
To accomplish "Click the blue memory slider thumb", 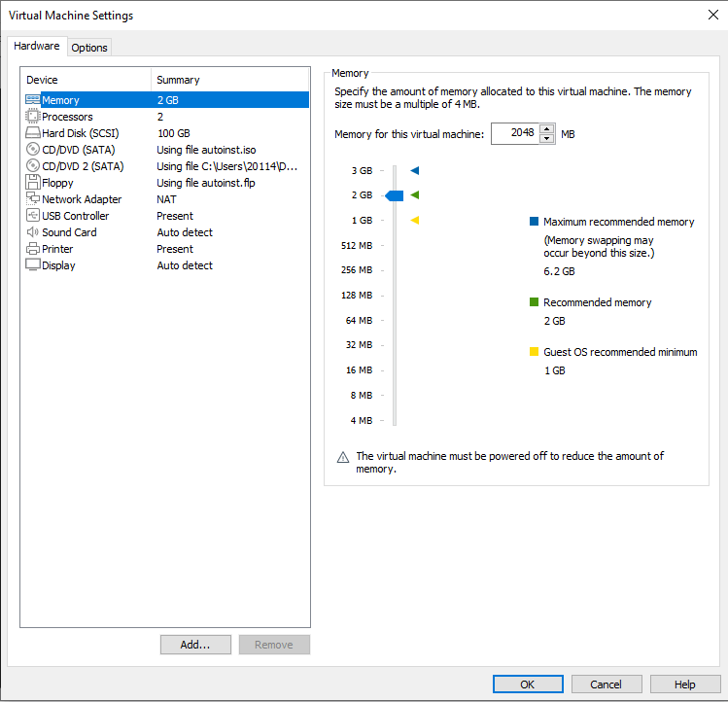I will [x=395, y=195].
